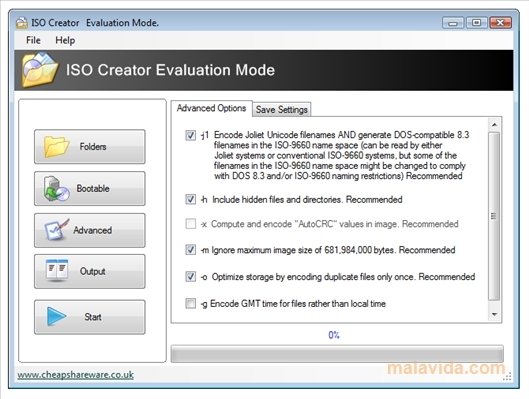Uncheck -m Ignore maximum image size
529x399 pixels.
click(x=191, y=250)
